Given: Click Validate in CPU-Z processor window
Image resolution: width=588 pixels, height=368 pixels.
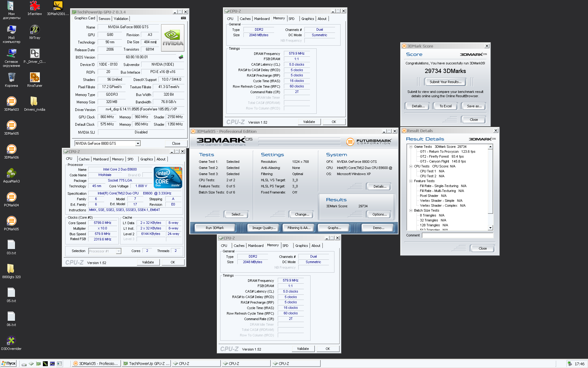Looking at the screenshot, I should tap(148, 262).
